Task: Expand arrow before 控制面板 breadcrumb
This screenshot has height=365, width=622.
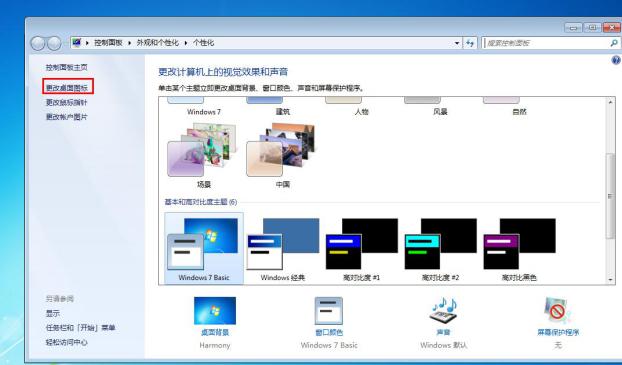Action: pos(87,43)
